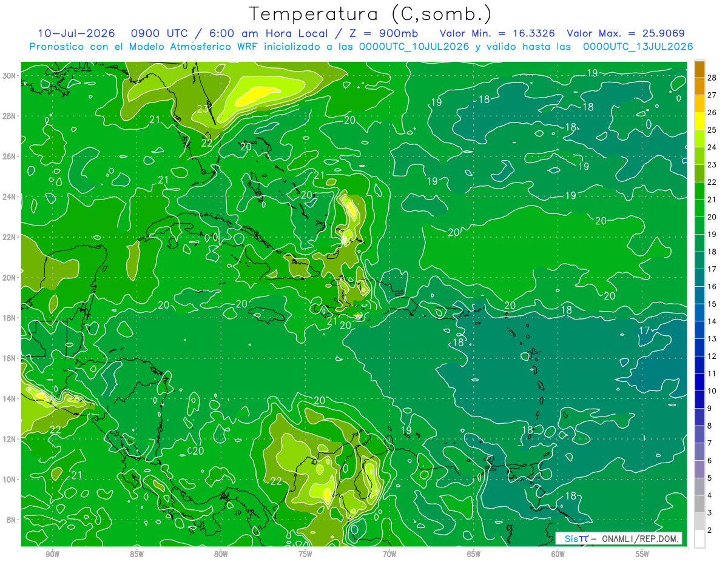Click the '6:00 am Hora Local' text
Viewport: 728px width, 562px height.
tap(269, 33)
